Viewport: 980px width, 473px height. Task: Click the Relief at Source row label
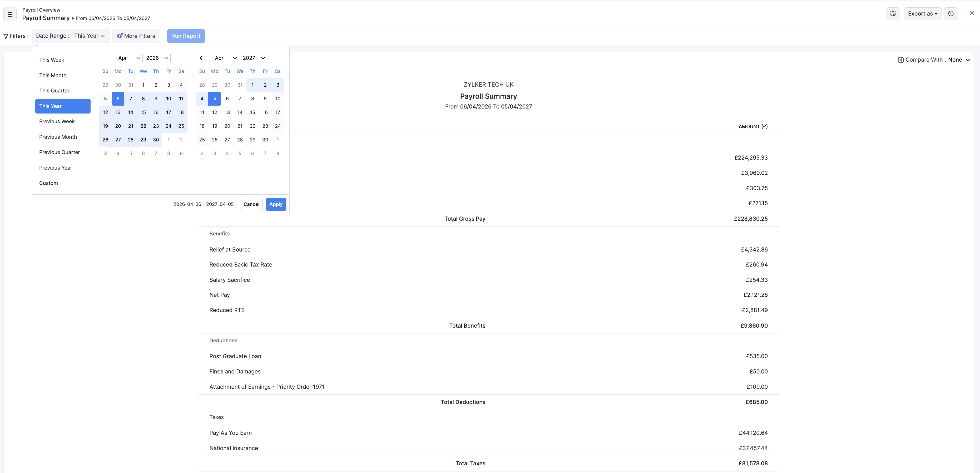[230, 250]
